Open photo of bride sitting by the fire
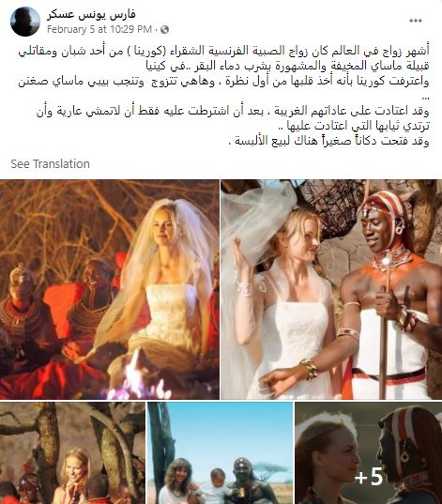The image size is (442, 504). [110, 289]
